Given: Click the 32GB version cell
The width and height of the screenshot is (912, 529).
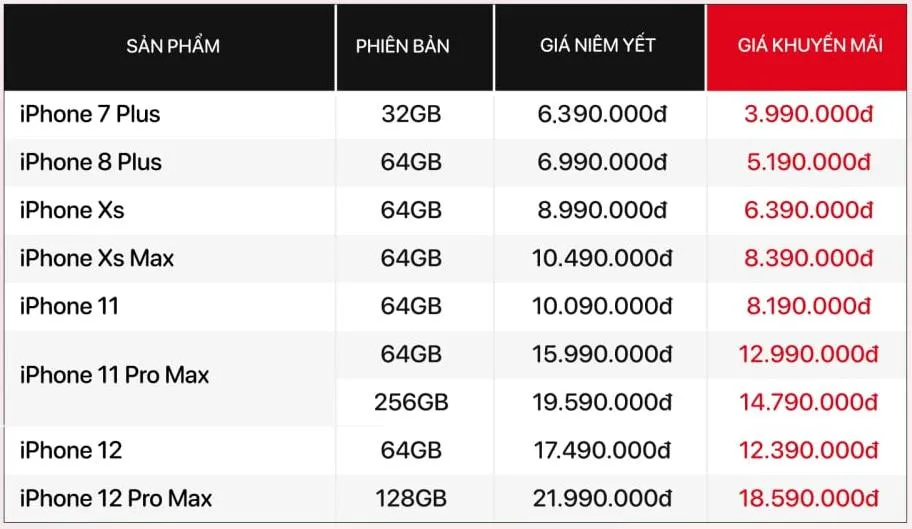Looking at the screenshot, I should (x=411, y=114).
